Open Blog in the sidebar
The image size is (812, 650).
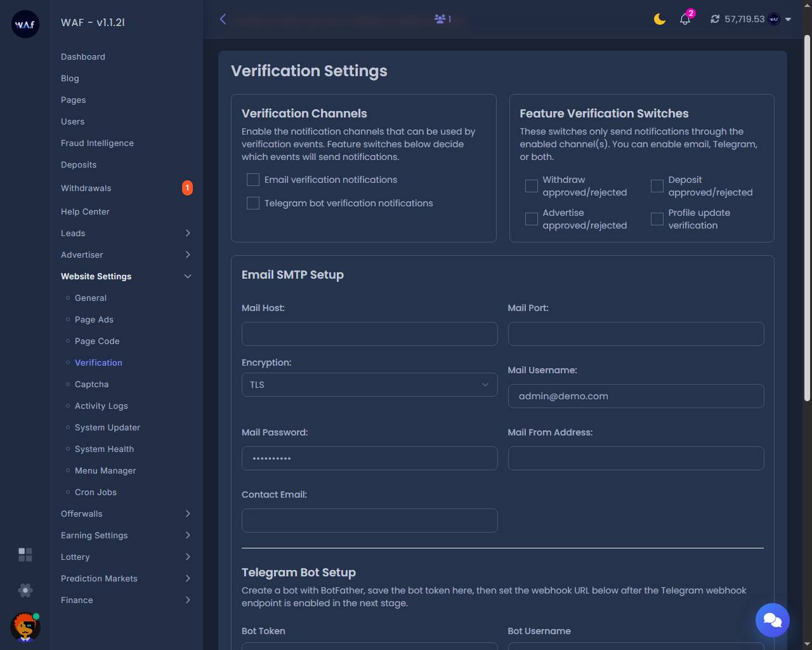point(70,78)
